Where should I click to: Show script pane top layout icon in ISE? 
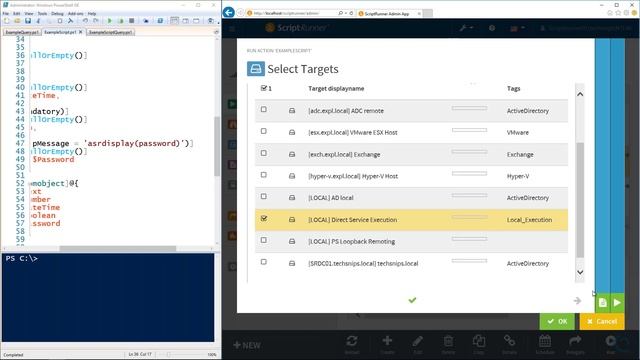point(174,21)
